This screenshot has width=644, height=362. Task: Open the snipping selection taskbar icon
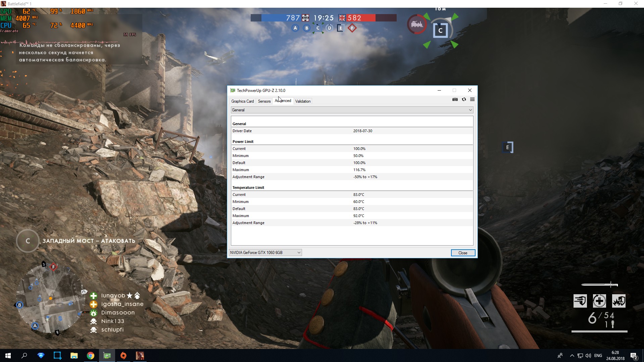(x=57, y=356)
